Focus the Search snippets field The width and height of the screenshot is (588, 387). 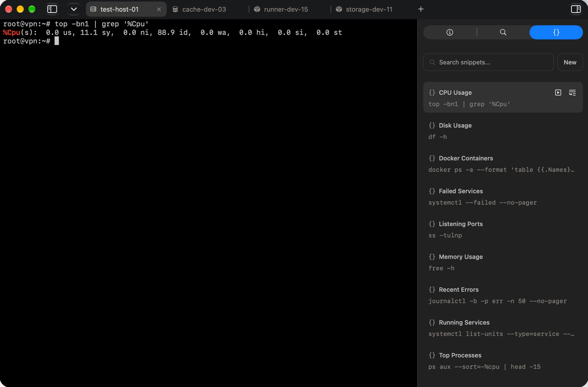488,62
